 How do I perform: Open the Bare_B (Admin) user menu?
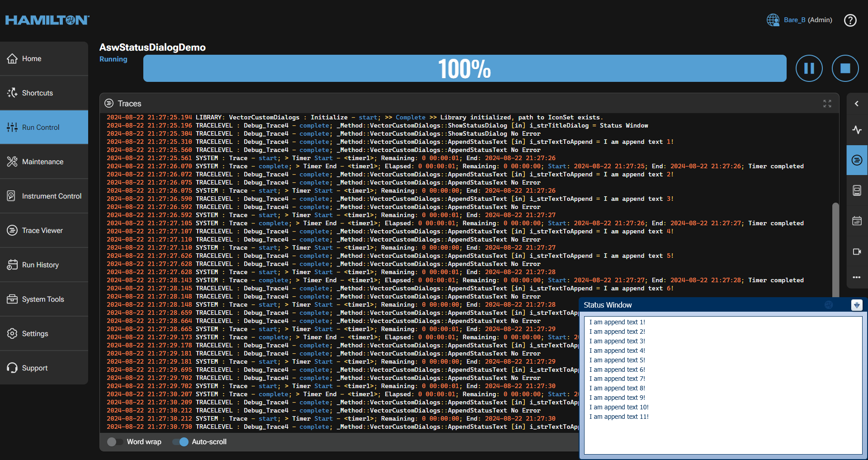click(x=808, y=20)
